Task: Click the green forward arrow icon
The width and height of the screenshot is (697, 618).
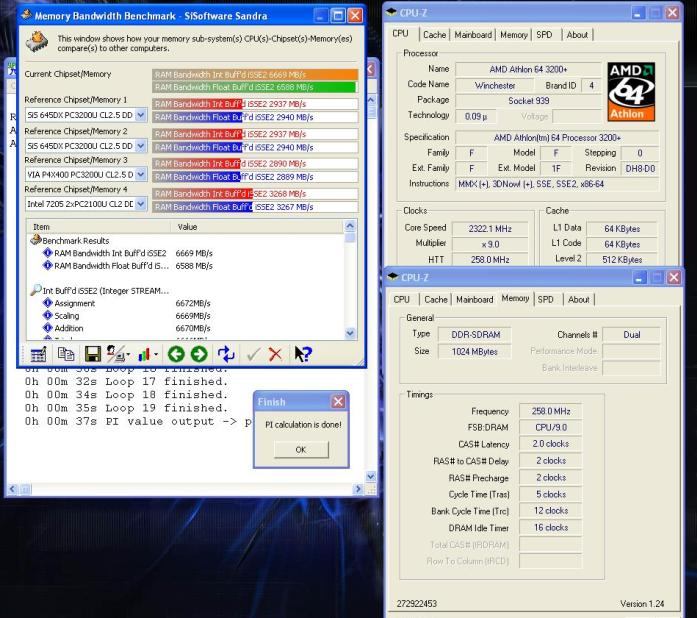Action: (199, 354)
